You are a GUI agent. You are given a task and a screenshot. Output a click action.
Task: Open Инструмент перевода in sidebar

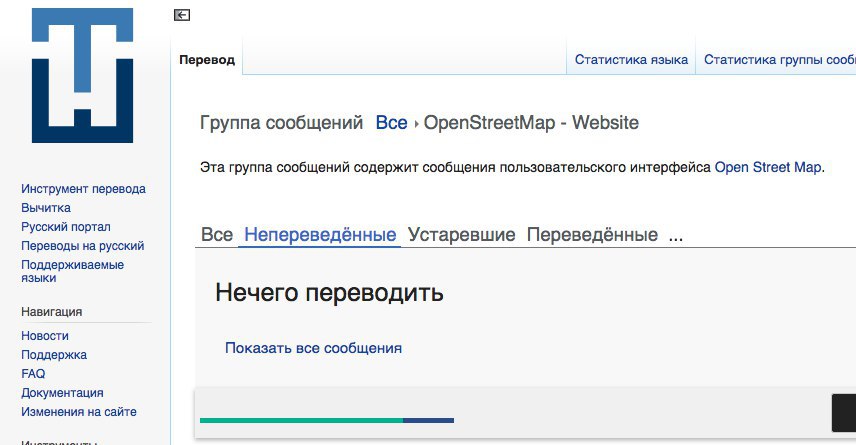coord(84,189)
